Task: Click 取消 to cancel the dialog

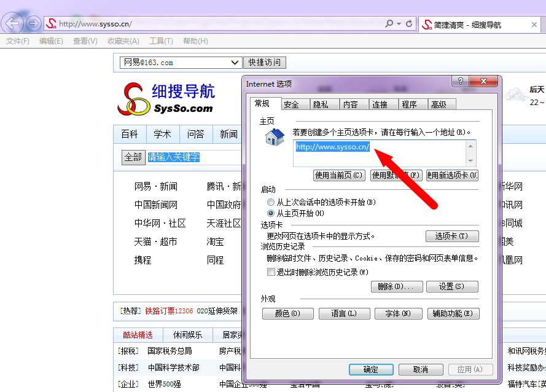Action: [421, 369]
